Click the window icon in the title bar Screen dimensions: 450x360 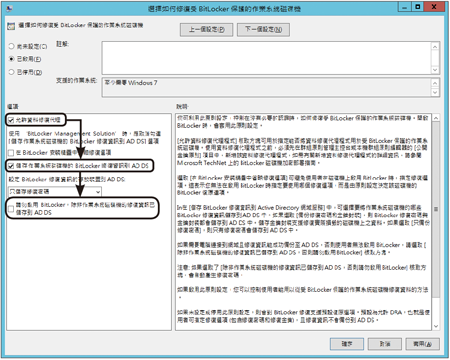click(9, 8)
